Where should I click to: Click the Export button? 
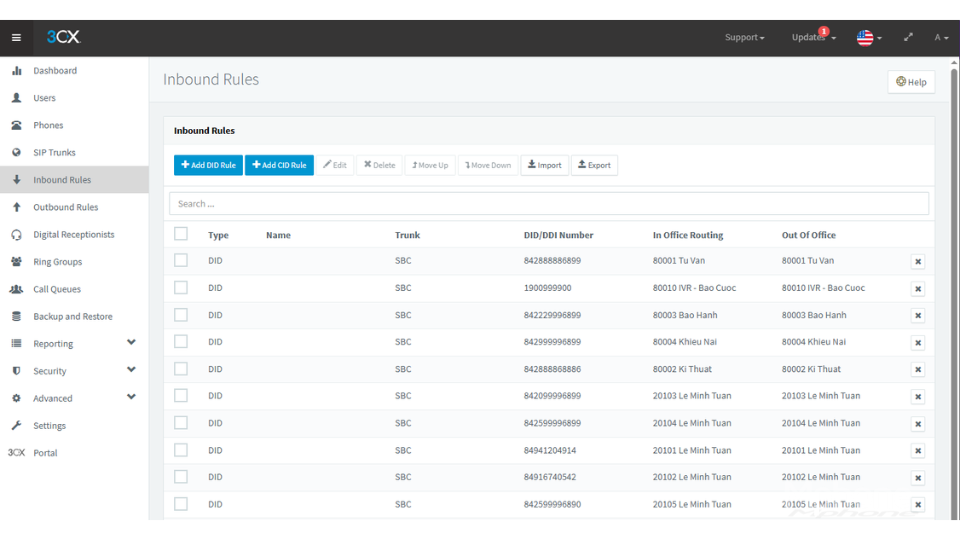click(x=594, y=165)
